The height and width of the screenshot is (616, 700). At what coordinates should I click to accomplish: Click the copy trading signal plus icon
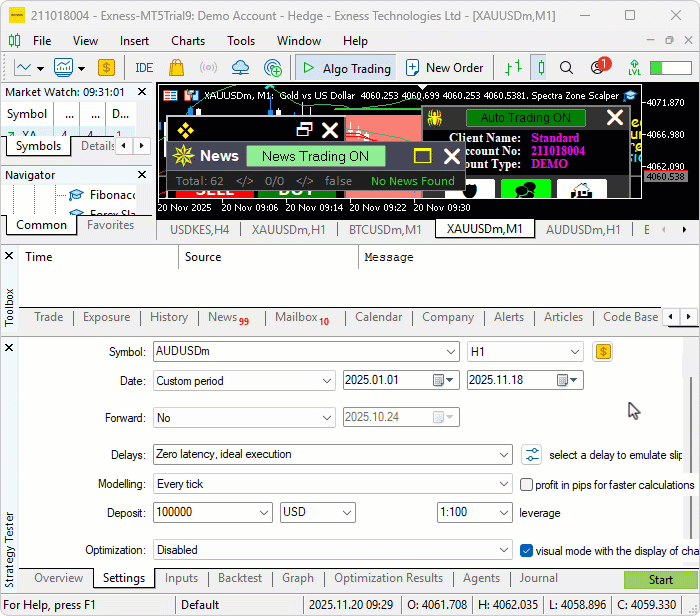pos(273,68)
